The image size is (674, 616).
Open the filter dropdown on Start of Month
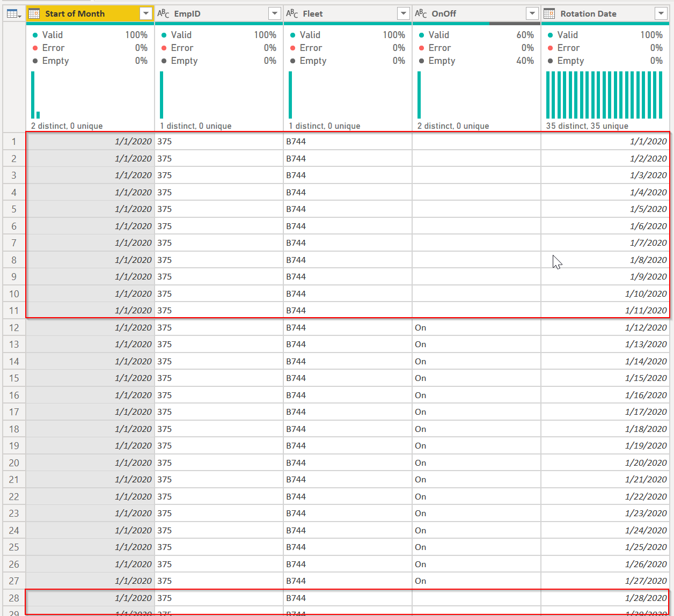click(145, 13)
